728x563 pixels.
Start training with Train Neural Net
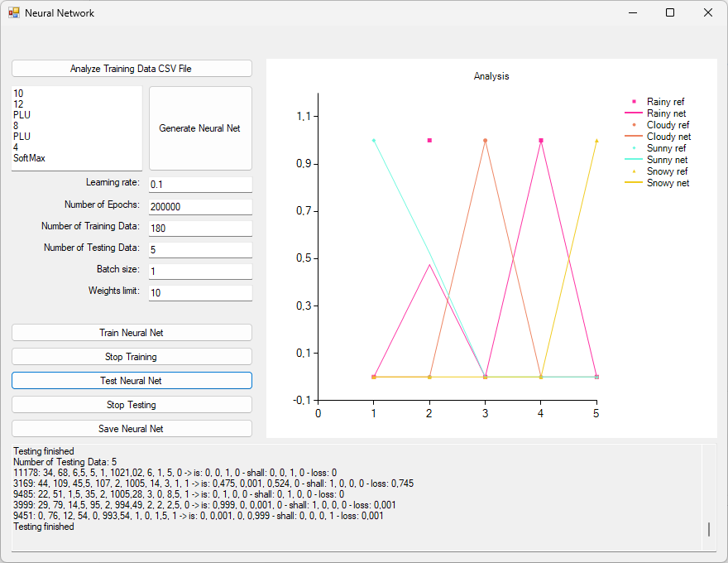[x=132, y=333]
